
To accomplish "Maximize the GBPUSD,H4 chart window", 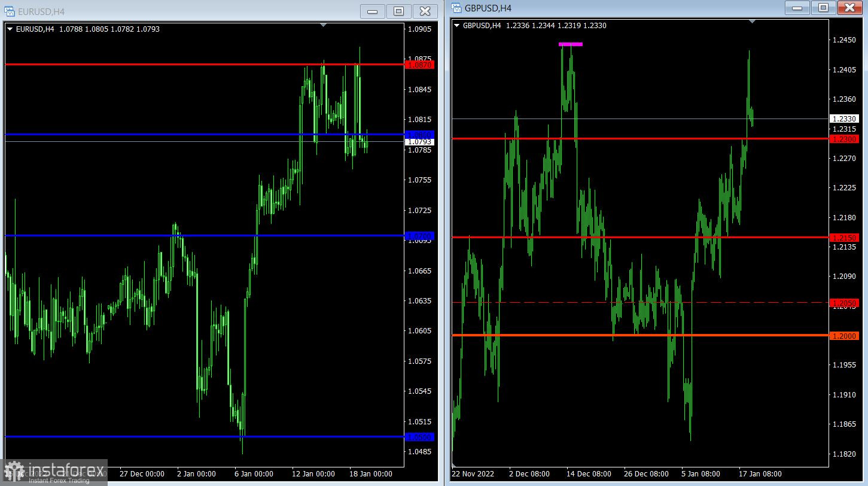I will pyautogui.click(x=823, y=7).
